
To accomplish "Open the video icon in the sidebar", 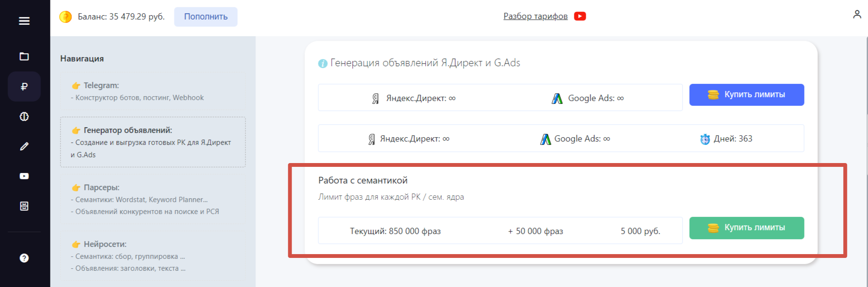I will pyautogui.click(x=24, y=176).
